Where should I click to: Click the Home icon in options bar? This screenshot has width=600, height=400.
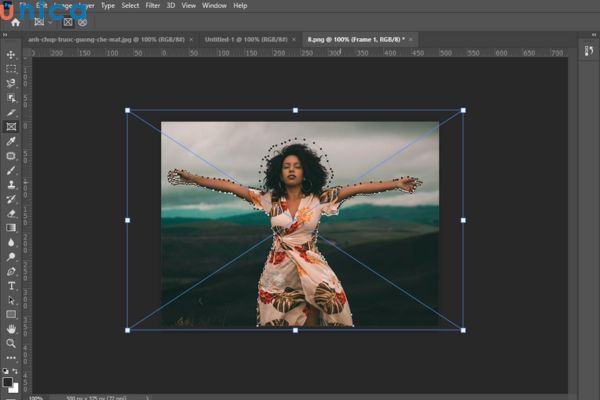pyautogui.click(x=14, y=21)
